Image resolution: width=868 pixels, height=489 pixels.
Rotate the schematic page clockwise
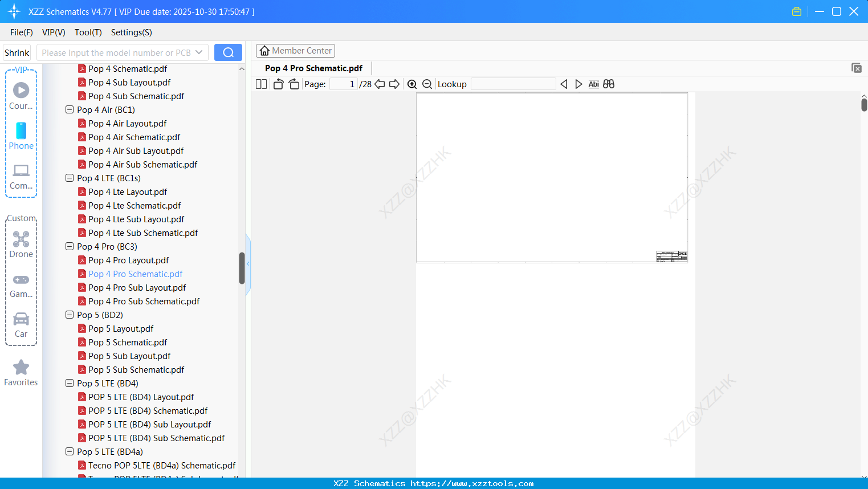[x=294, y=84]
